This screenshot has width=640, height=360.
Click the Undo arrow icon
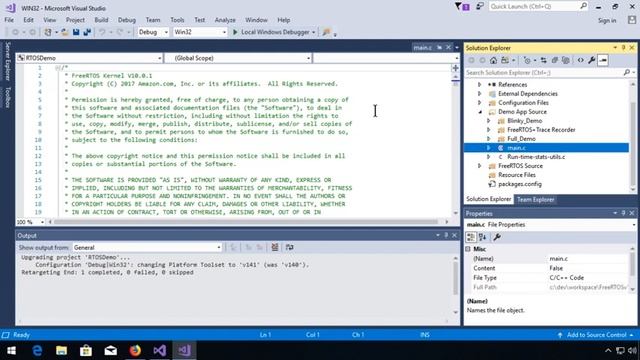pos(102,32)
